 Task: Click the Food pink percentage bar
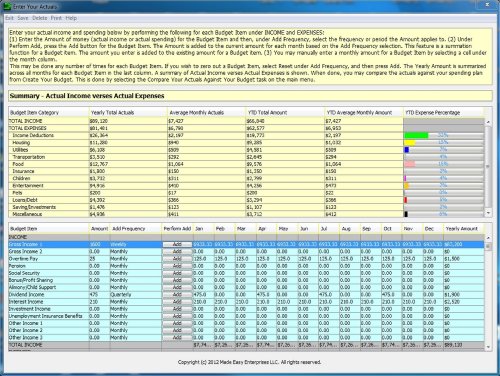410,164
